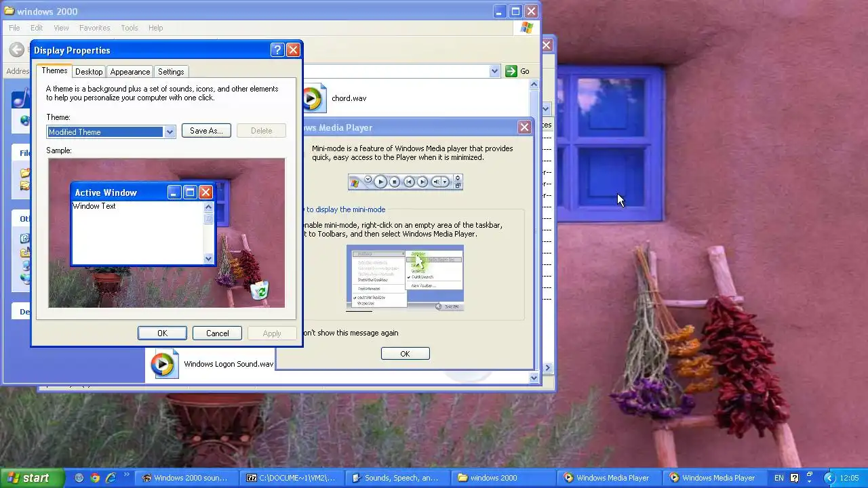Switch to the Desktop tab
This screenshot has width=868, height=488.
[x=89, y=72]
